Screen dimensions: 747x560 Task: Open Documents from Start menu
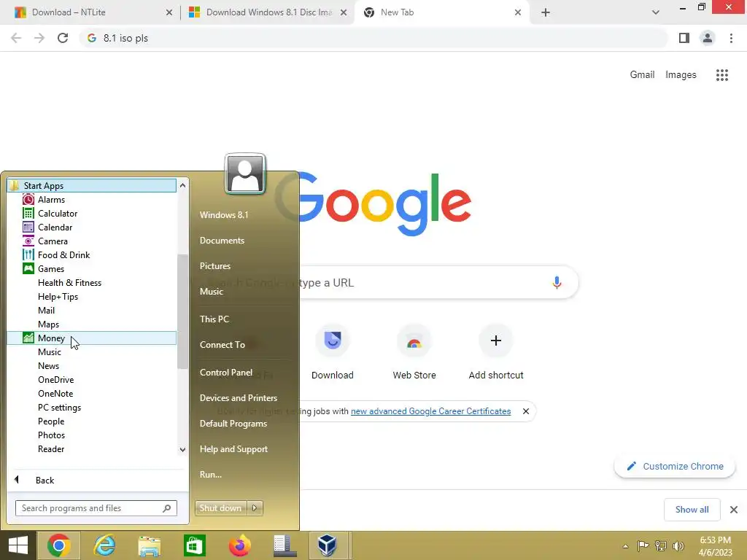222,241
